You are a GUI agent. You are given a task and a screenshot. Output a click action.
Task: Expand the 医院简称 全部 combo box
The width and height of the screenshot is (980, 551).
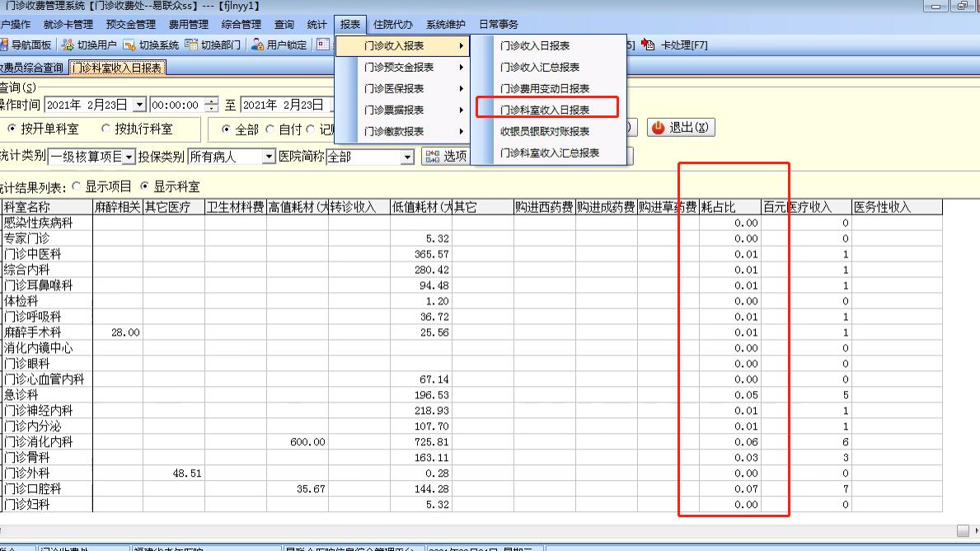407,157
